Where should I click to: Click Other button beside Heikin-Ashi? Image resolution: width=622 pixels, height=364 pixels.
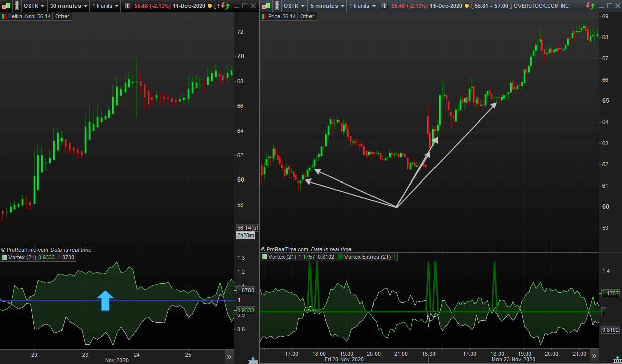(63, 16)
